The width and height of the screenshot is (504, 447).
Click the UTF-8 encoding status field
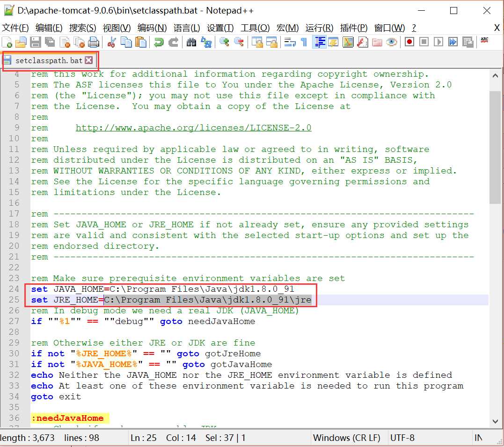[402, 438]
